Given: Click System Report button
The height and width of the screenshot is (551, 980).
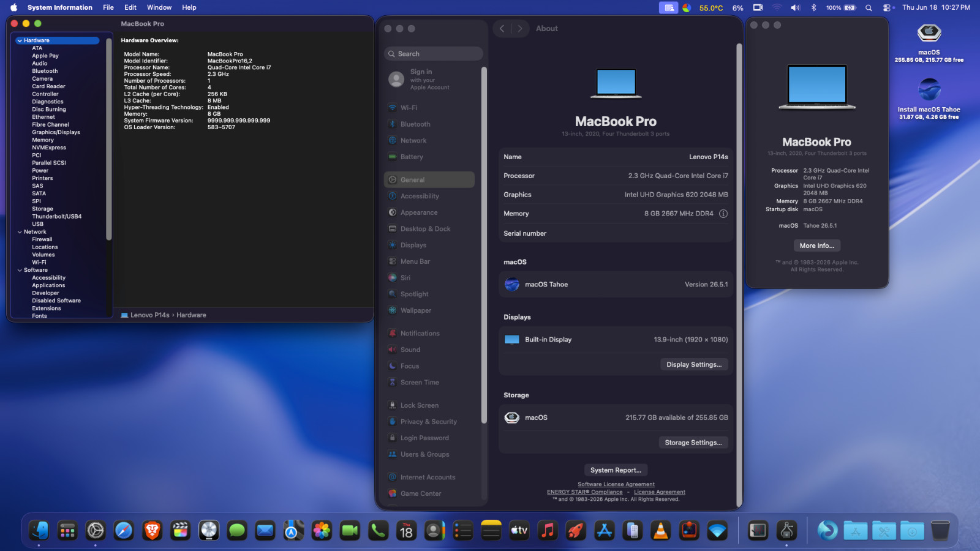Looking at the screenshot, I should 616,470.
